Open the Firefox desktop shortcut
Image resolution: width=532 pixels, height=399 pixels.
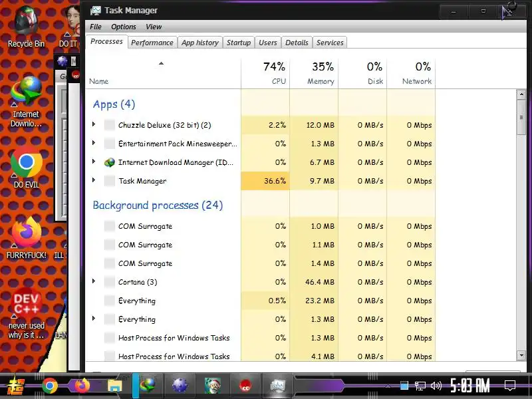click(x=26, y=237)
